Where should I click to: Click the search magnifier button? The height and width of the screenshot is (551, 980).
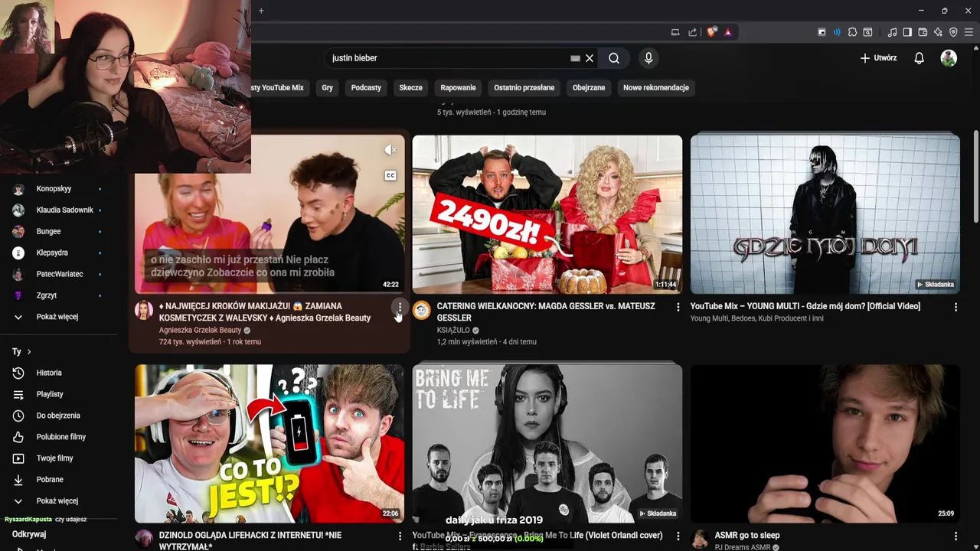click(x=614, y=58)
